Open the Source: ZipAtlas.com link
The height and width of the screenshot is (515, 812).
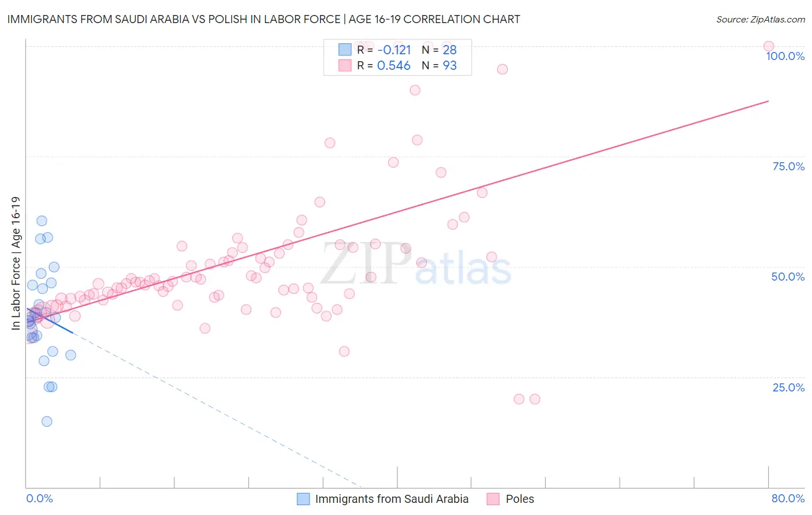pos(761,19)
